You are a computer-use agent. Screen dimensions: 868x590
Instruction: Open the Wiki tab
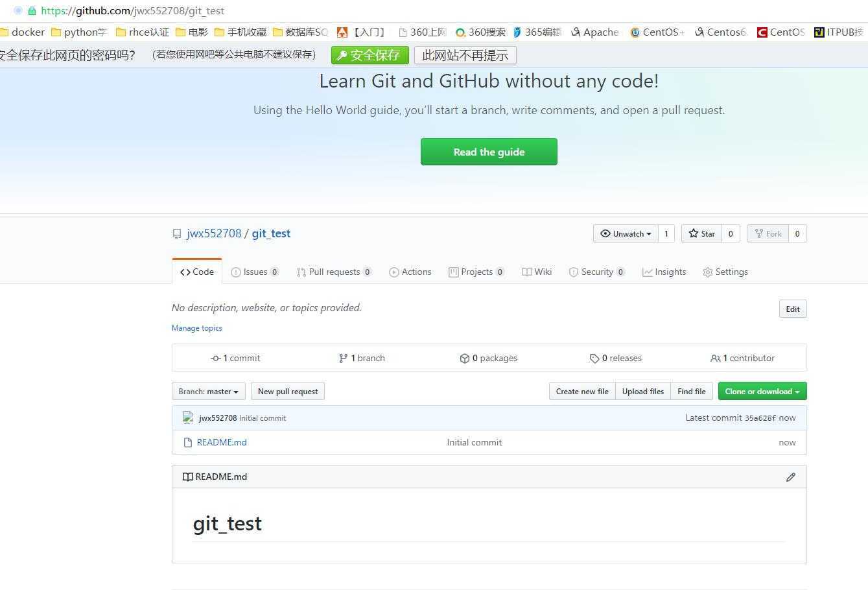(x=537, y=272)
